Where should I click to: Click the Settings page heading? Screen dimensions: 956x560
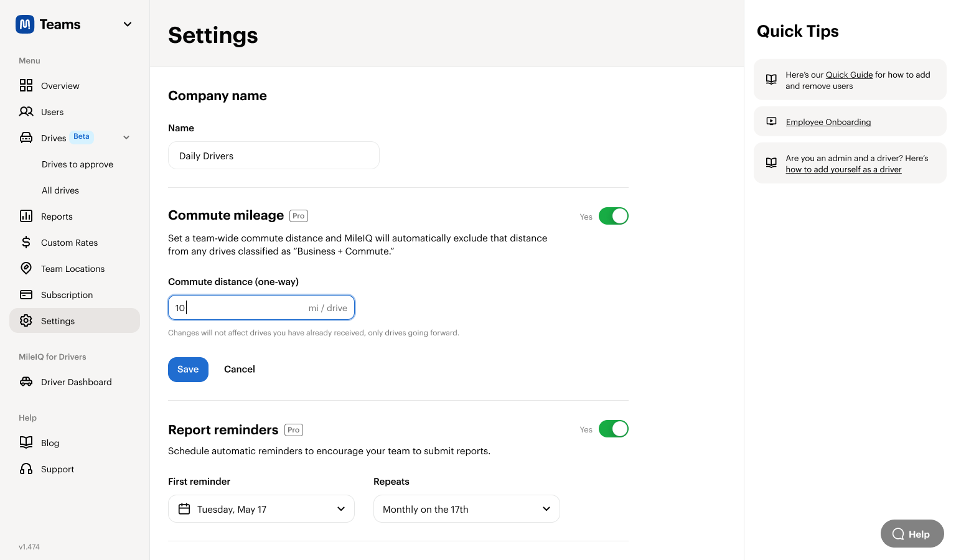pyautogui.click(x=213, y=35)
